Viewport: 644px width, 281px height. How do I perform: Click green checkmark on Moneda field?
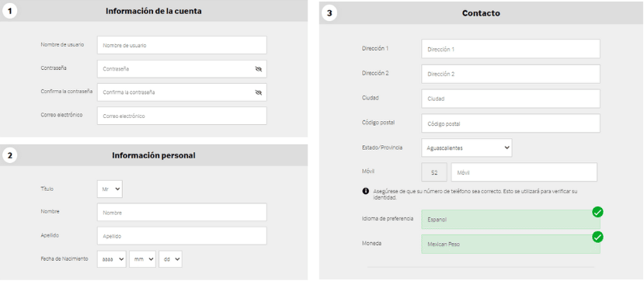[597, 237]
